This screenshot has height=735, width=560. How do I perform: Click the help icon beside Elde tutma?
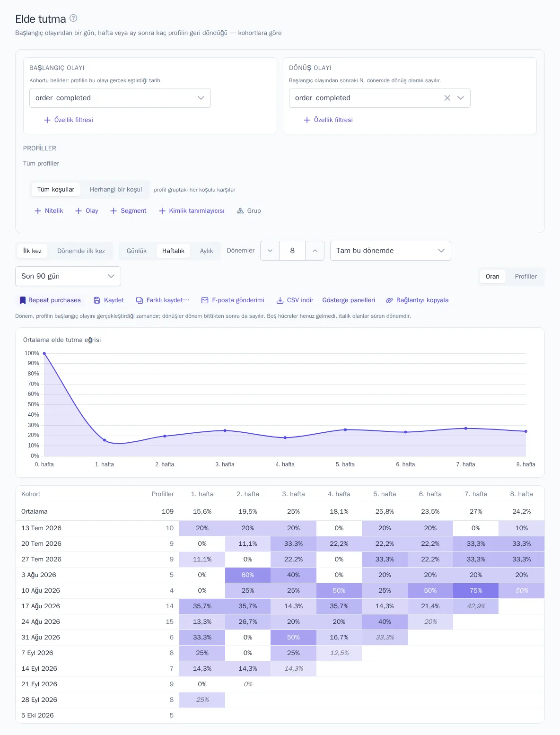[73, 18]
